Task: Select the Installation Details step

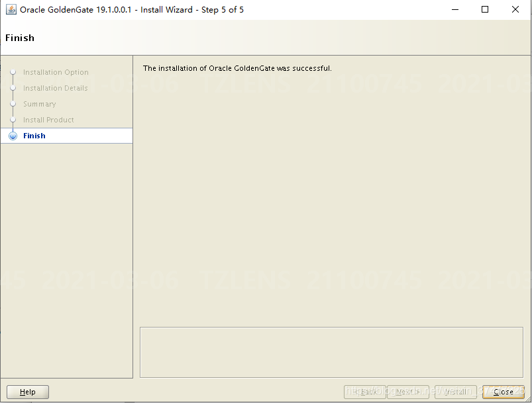Action: pos(55,88)
